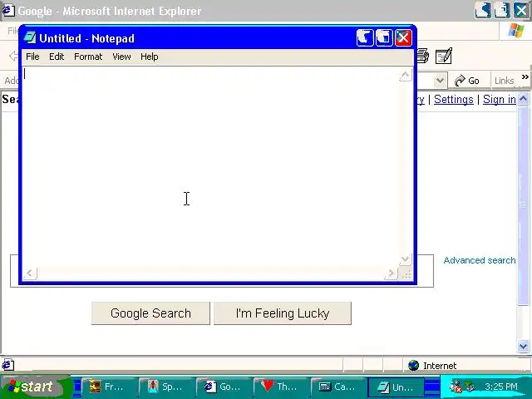The image size is (532, 399).
Task: Click Notepad's vertical scrollbar up arrow
Action: (405, 75)
